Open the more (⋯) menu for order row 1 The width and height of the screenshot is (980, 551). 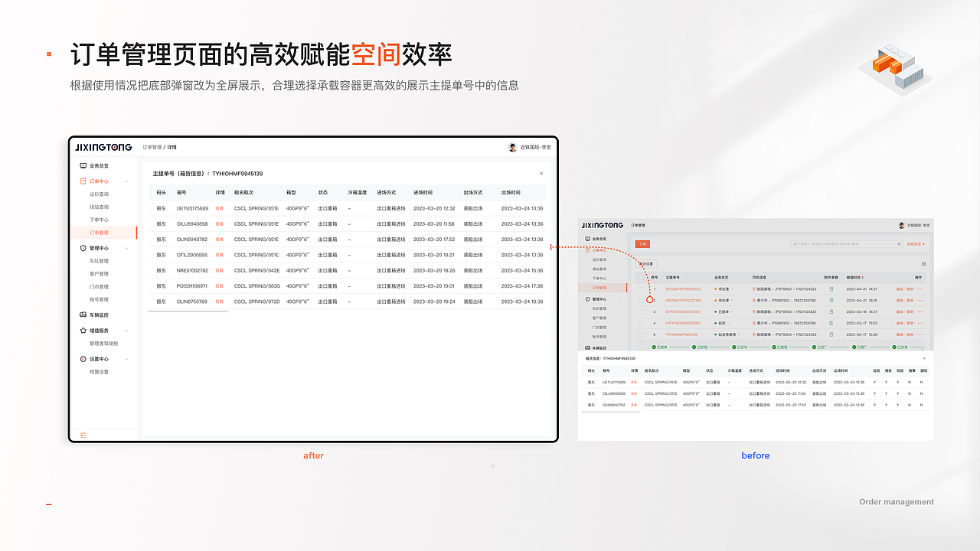pyautogui.click(x=920, y=289)
